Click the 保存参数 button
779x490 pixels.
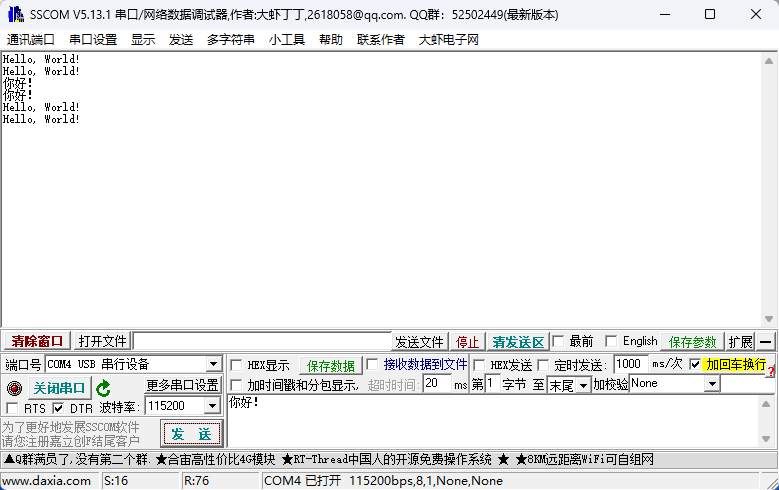[693, 342]
